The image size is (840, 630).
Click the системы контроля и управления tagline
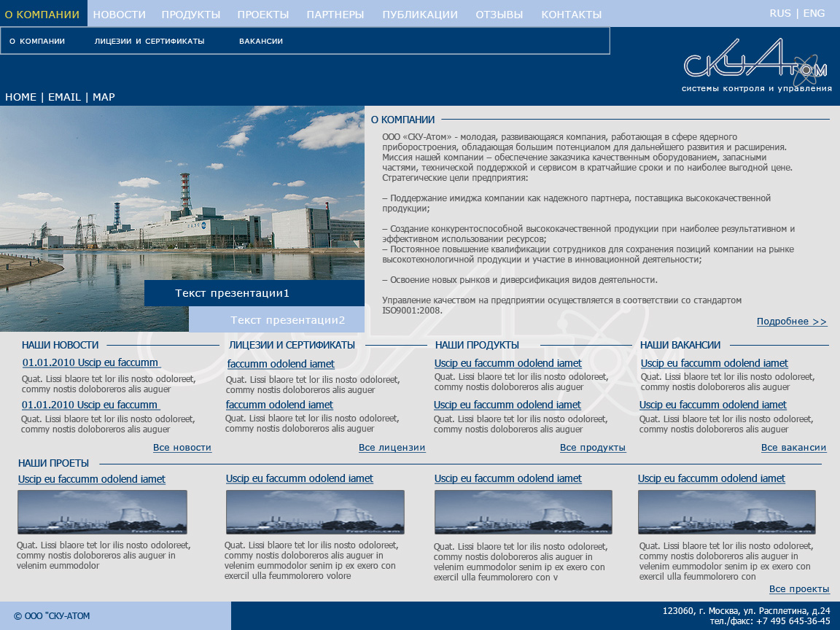(x=756, y=88)
